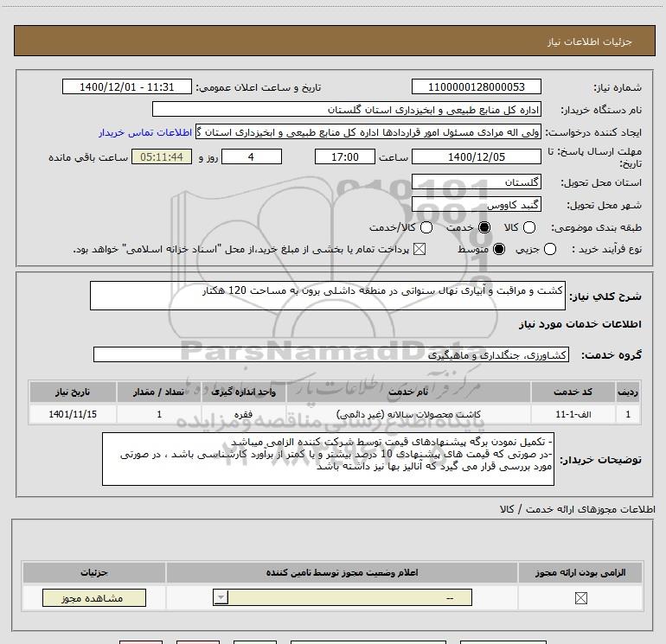The height and width of the screenshot is (644, 666).
Task: Select the متوسط purchase type radio
Action: coord(499,249)
